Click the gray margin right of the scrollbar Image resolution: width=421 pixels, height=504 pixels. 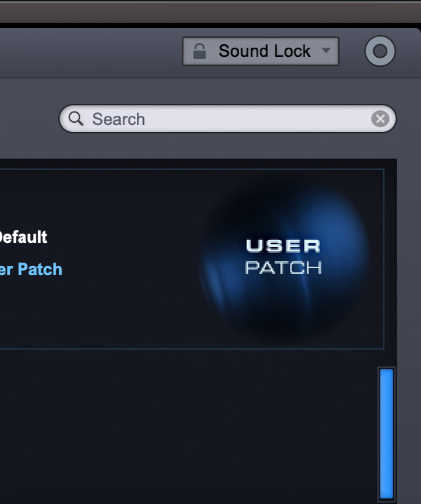click(409, 321)
